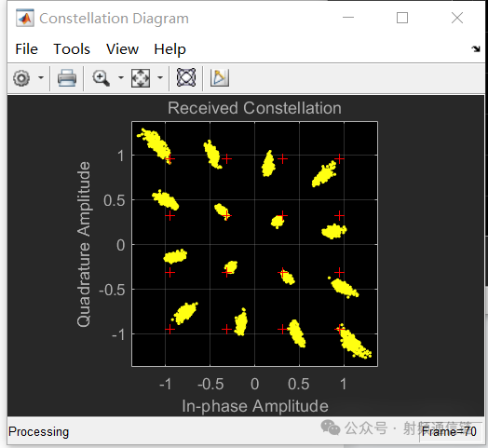Open the Help menu
The height and width of the screenshot is (448, 488).
click(169, 49)
